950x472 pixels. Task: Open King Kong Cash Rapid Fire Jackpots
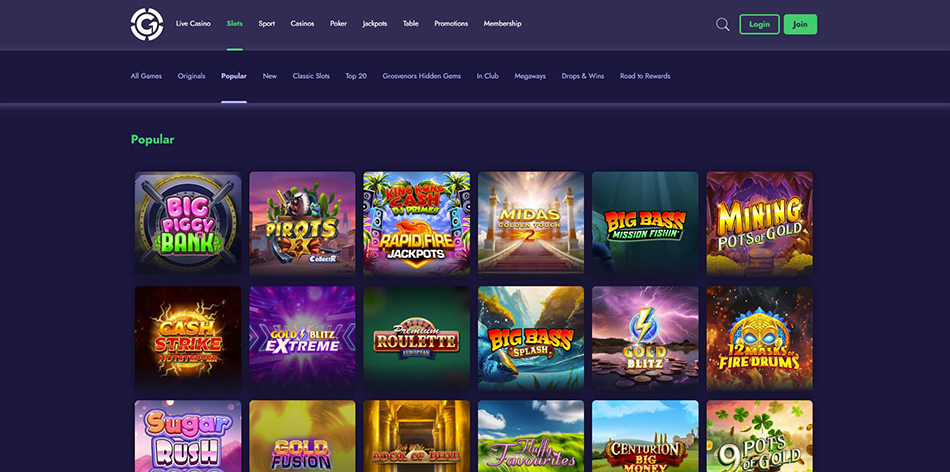pos(417,224)
